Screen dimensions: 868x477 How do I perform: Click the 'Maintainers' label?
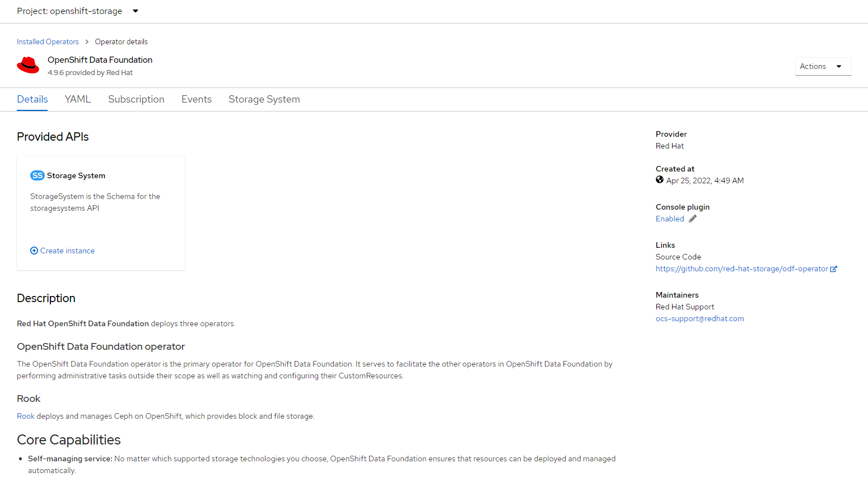pos(677,295)
